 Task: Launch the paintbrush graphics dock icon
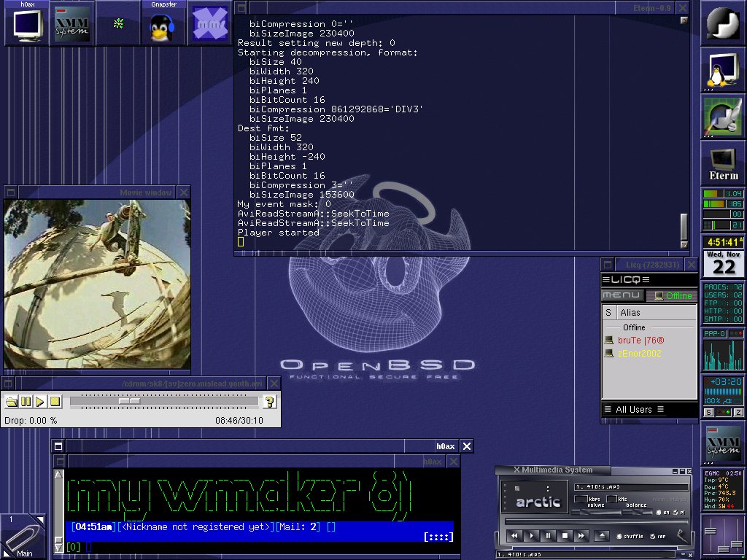tap(723, 117)
